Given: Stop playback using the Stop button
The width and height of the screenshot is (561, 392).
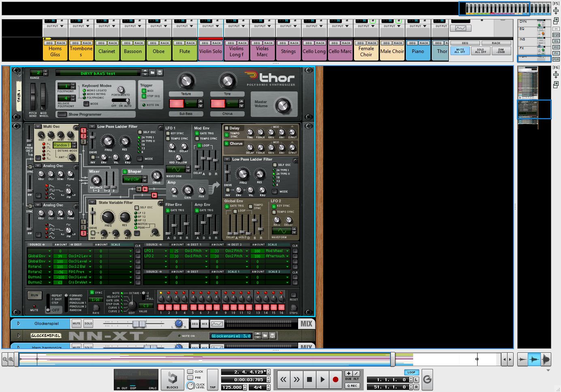Looking at the screenshot, I should click(309, 379).
